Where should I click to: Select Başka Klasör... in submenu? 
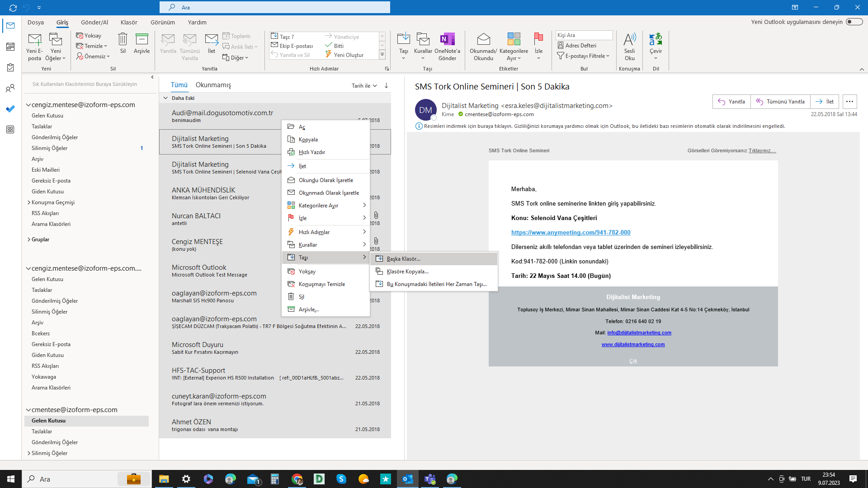pyautogui.click(x=434, y=259)
